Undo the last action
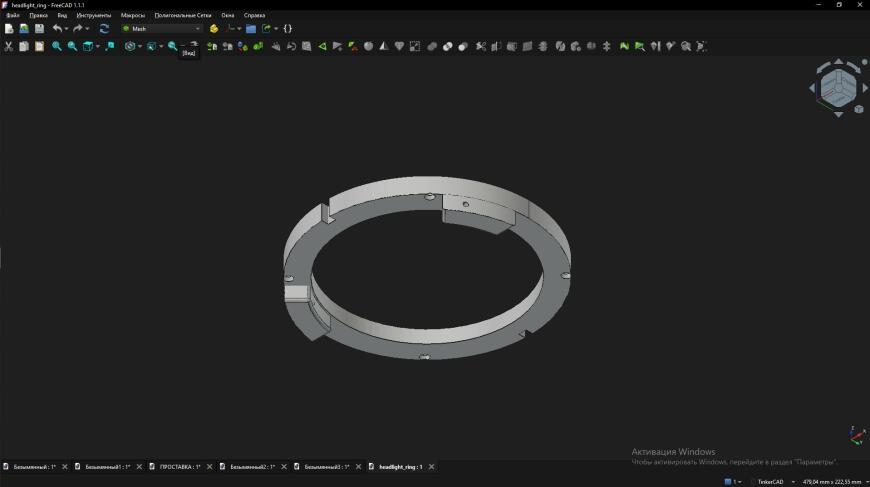This screenshot has width=870, height=487. click(x=57, y=28)
